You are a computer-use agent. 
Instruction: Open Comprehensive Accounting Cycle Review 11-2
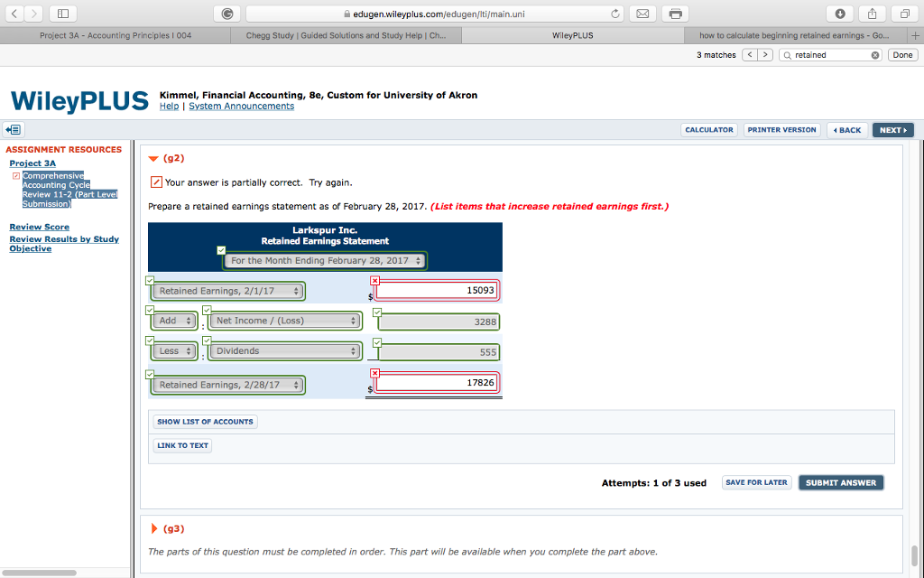click(x=70, y=190)
